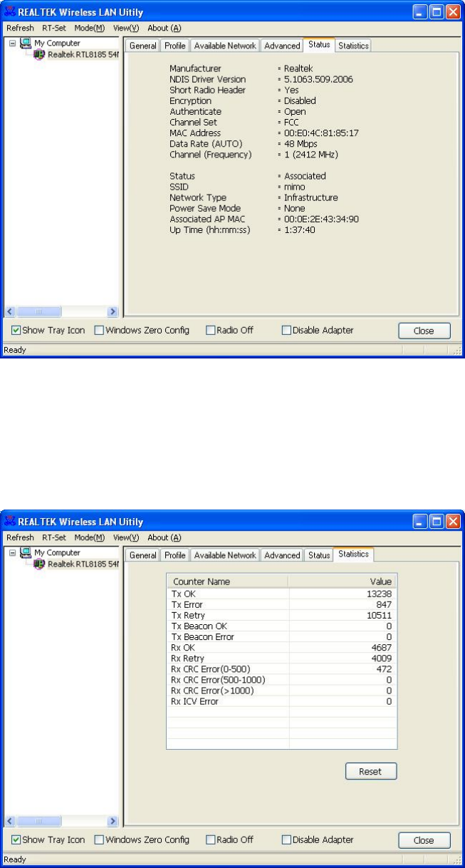Click the Up Time value 1:37:40
Image resolution: width=465 pixels, height=868 pixels.
[300, 229]
